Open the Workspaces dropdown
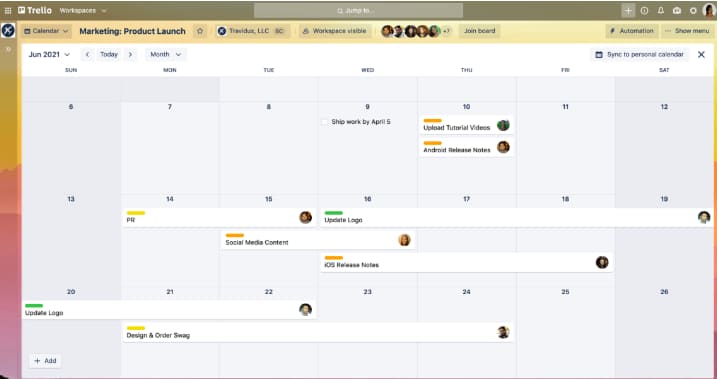The width and height of the screenshot is (717, 379). point(82,11)
